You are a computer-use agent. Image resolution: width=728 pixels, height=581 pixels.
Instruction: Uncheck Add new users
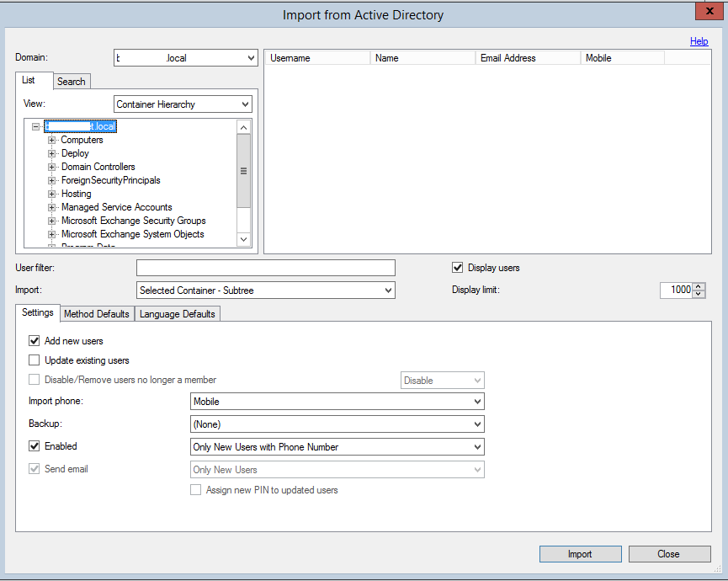click(35, 341)
